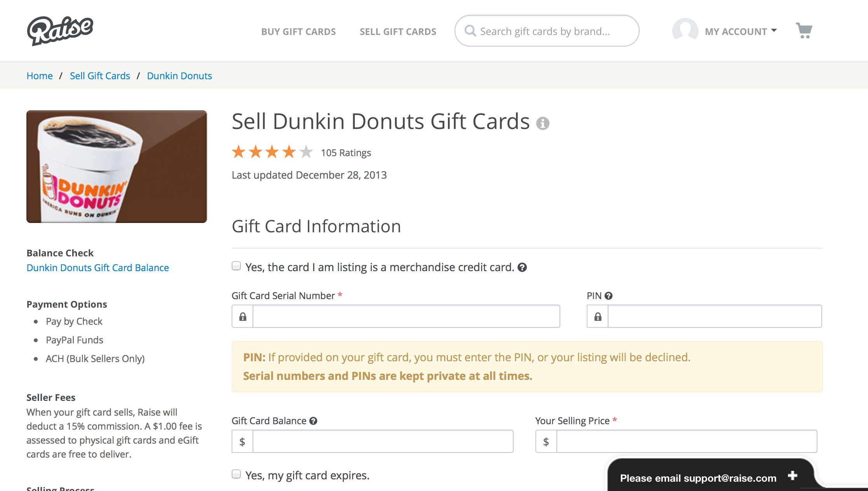Click the star rating bar
This screenshot has height=491, width=868.
(x=272, y=152)
